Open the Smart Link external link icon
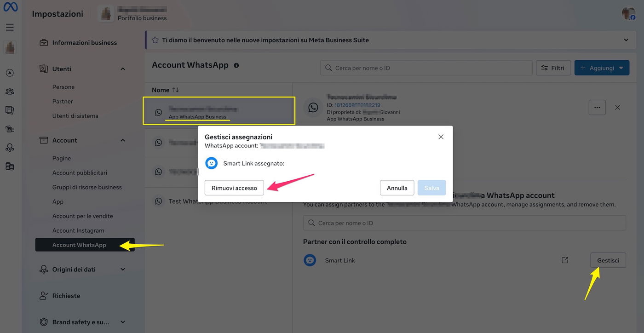This screenshot has height=333, width=644. (x=565, y=260)
